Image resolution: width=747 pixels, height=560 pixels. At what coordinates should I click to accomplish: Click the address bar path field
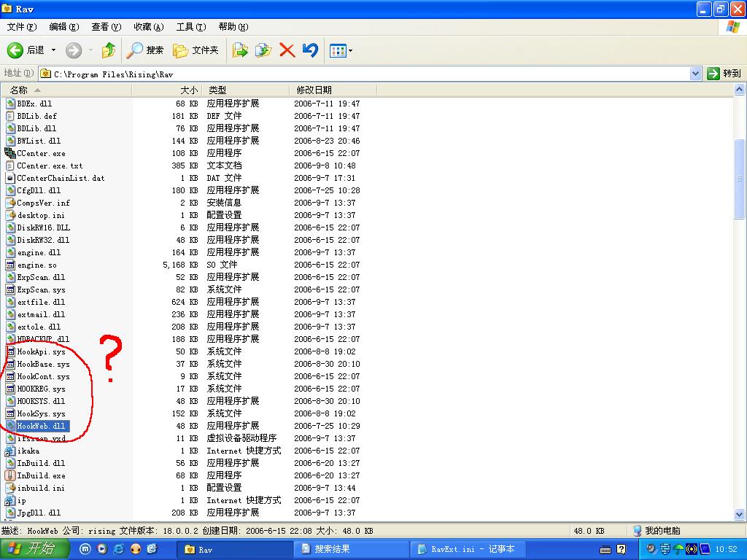click(365, 74)
